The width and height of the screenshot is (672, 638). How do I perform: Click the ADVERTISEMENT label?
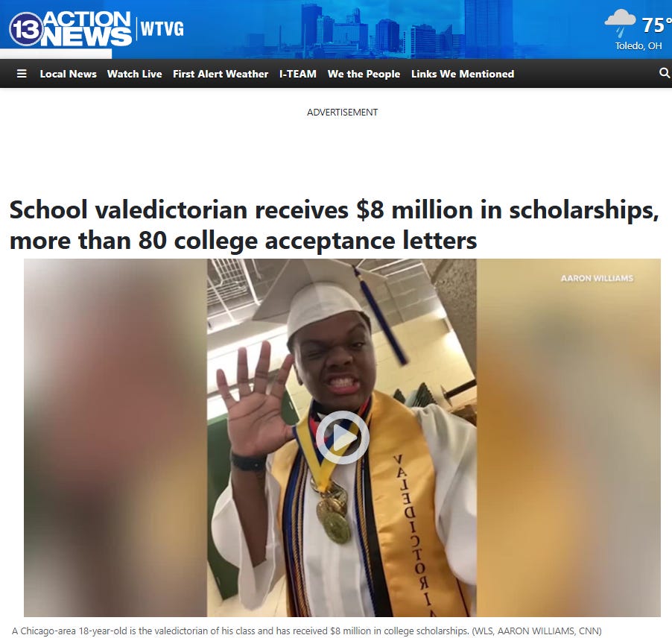pos(343,113)
